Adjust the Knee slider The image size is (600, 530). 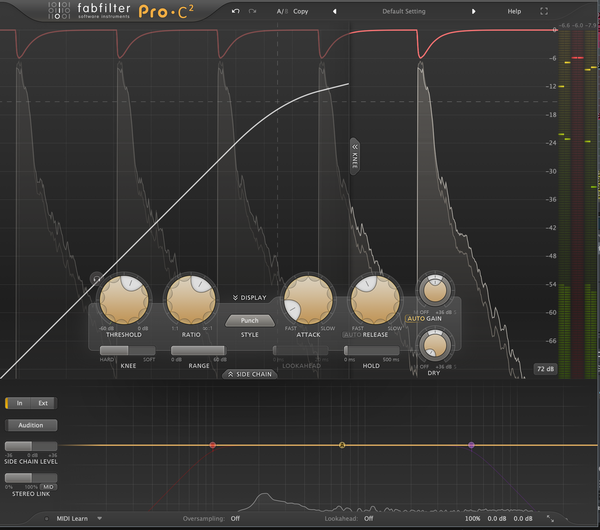point(127,350)
